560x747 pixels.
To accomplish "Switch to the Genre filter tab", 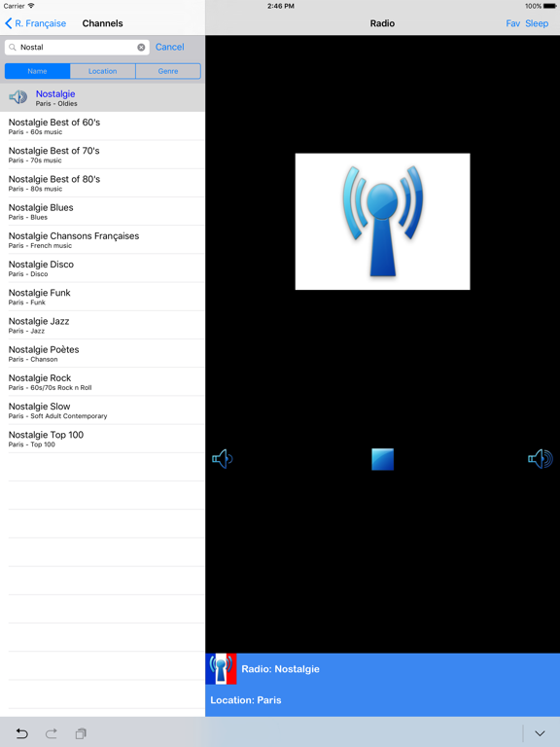I will click(x=168, y=71).
